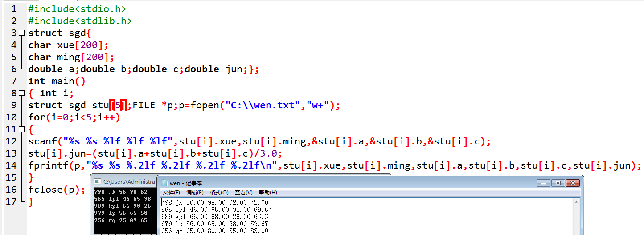Screen dimensions: 644x235
Task: Click the 'int main()' code line
Action: pos(57,81)
